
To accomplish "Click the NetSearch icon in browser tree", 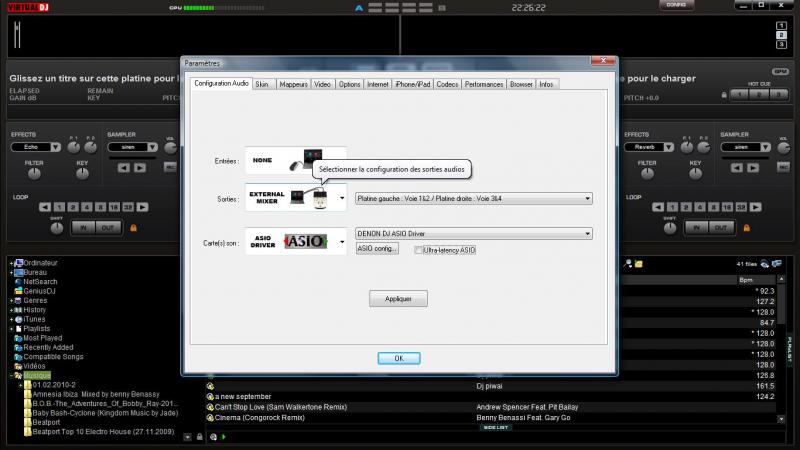I will click(x=17, y=282).
